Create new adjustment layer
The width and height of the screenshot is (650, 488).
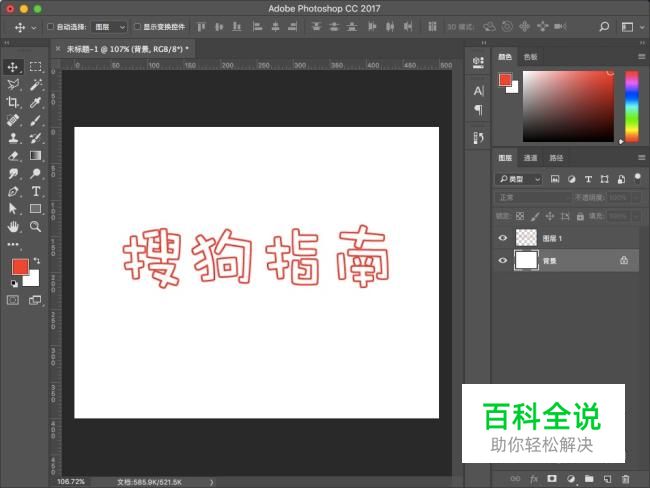(x=571, y=479)
